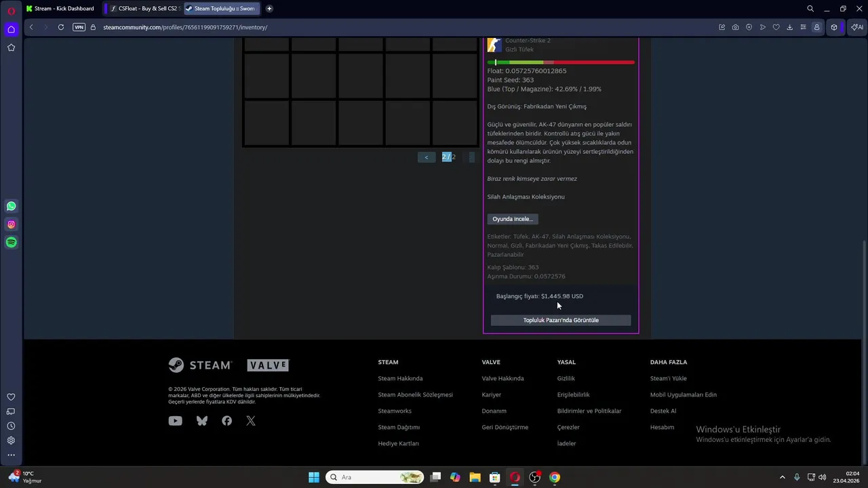Open sidebar bookmarks star icon
The width and height of the screenshot is (868, 488).
(x=11, y=47)
